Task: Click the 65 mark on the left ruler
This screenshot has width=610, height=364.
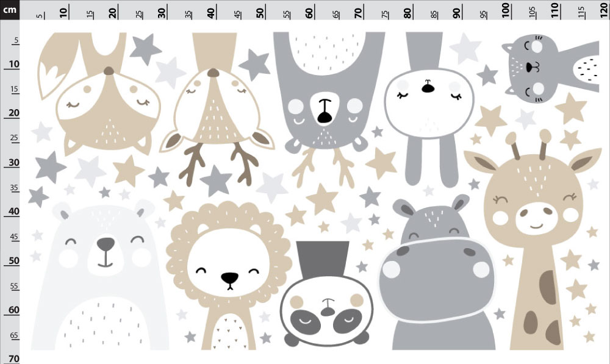Action: 15,335
